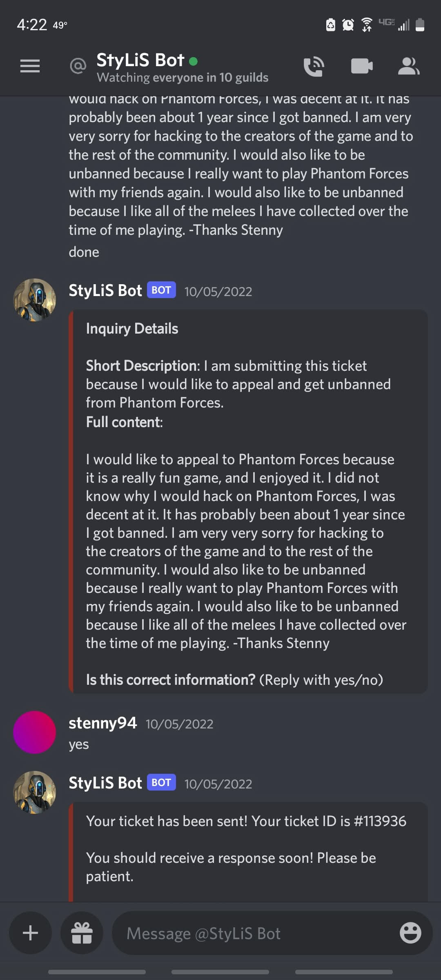Tap stenny94's magenta avatar
This screenshot has height=980, width=441.
point(35,733)
